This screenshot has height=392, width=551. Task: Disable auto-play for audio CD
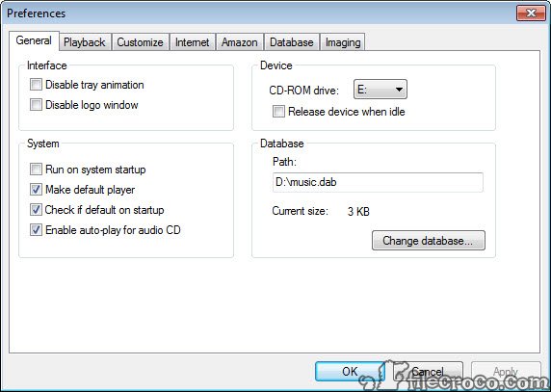coord(36,230)
